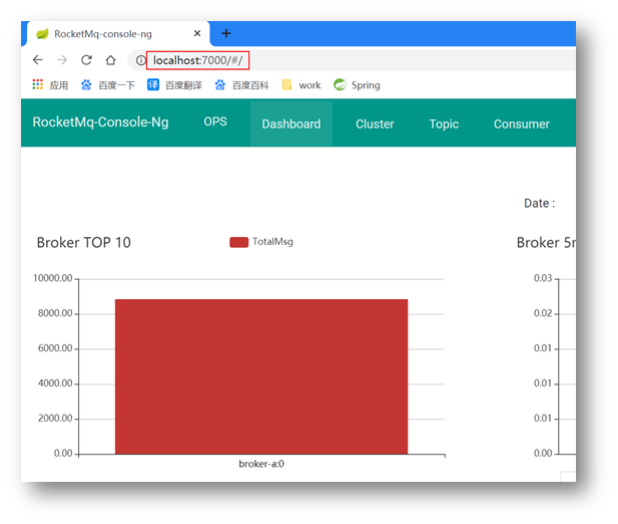Open the OPS navigation item
618x524 pixels.
click(x=215, y=122)
